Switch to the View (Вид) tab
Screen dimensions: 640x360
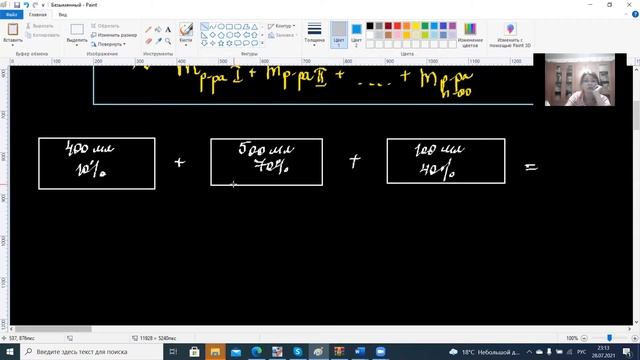coord(62,14)
